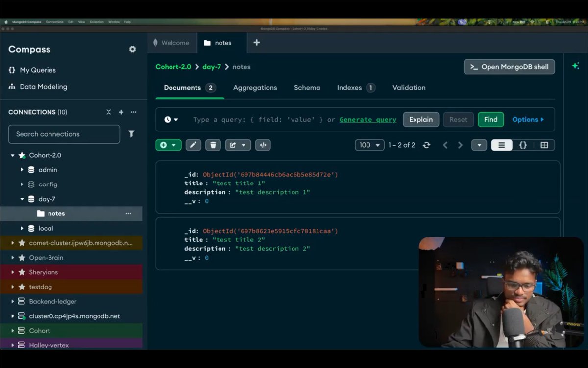Open a new tab with plus icon
Image resolution: width=588 pixels, height=368 pixels.
click(256, 43)
